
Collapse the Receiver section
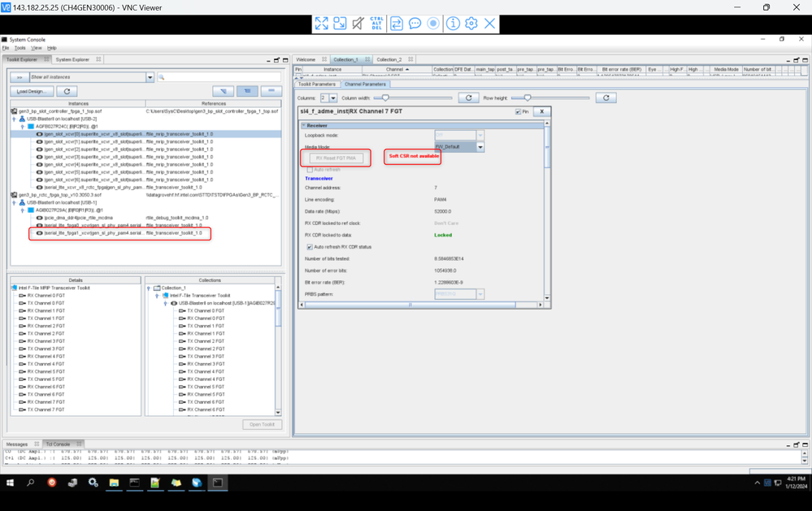click(304, 126)
